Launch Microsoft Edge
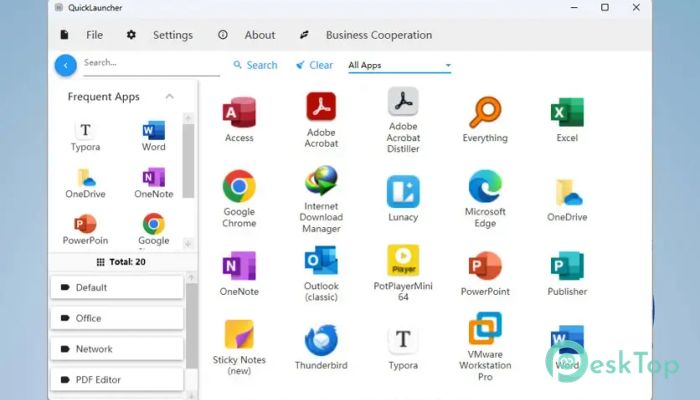This screenshot has width=700, height=400. [485, 199]
